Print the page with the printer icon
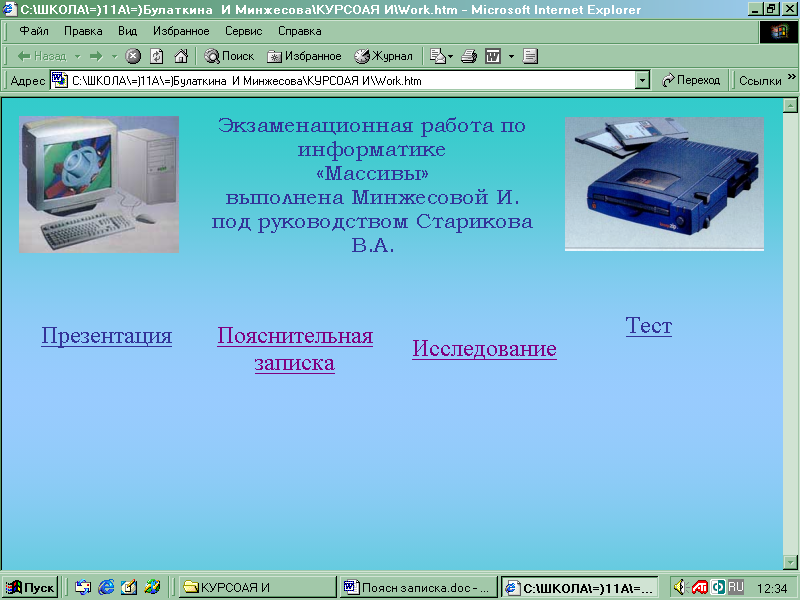Screen dimensions: 800x600 pyautogui.click(x=469, y=56)
